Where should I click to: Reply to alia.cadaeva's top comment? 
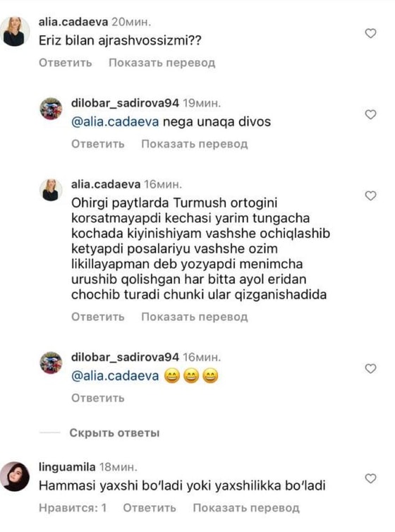(x=65, y=63)
